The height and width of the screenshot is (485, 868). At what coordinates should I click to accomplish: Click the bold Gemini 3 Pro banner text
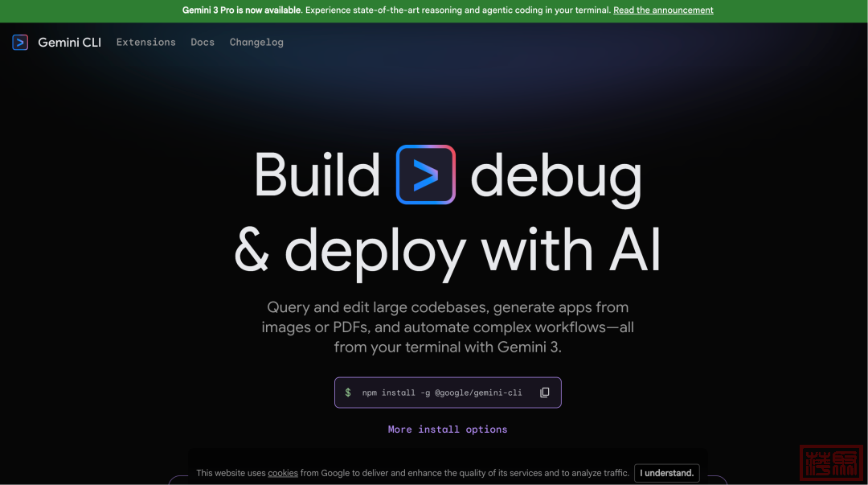242,10
